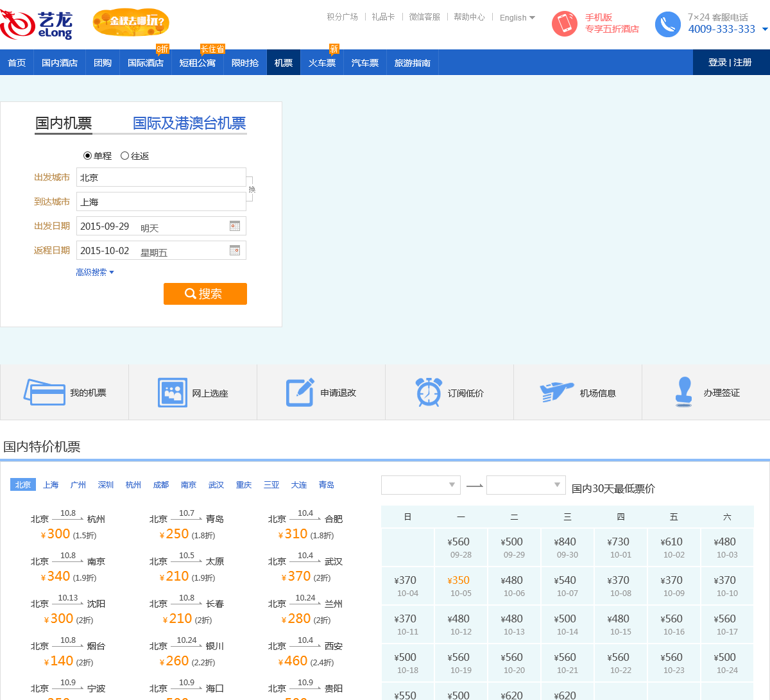Open 旅游指南 in the navigation bar

413,63
